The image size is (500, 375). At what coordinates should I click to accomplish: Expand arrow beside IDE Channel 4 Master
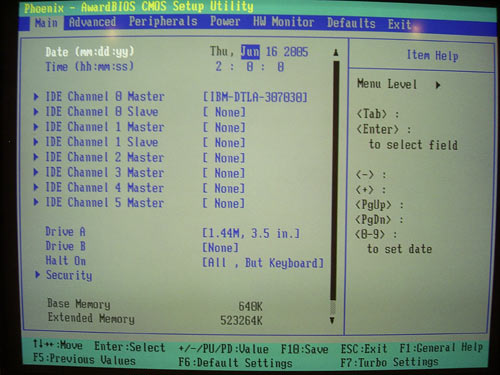pyautogui.click(x=36, y=187)
